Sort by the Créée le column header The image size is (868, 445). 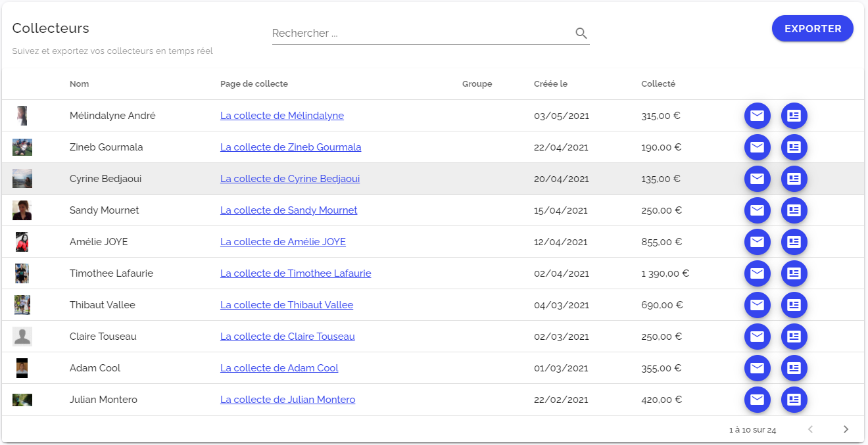click(x=550, y=84)
